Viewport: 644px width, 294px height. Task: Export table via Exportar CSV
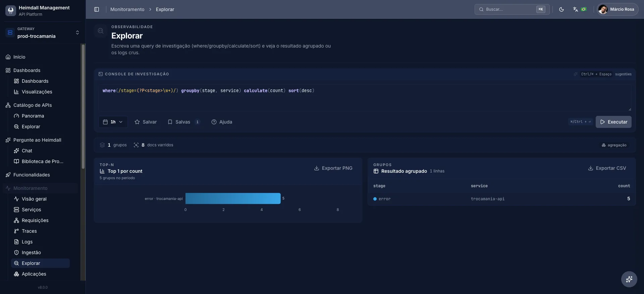point(607,168)
